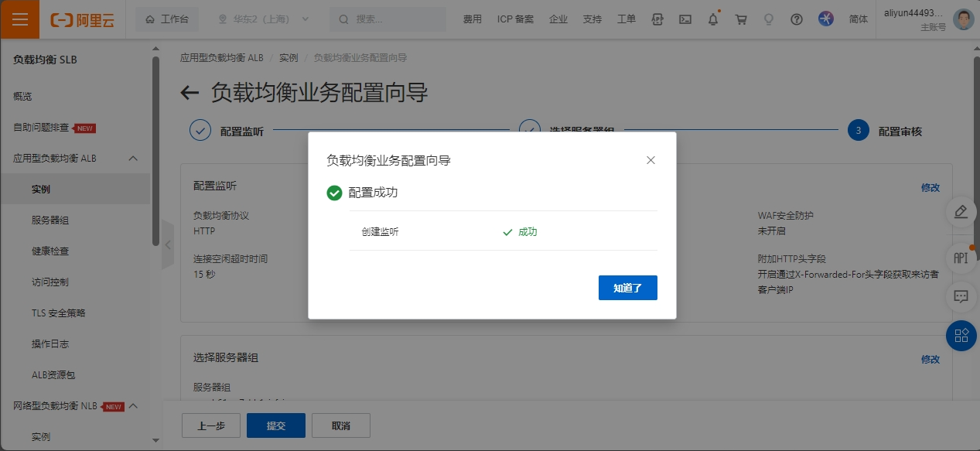
Task: Collapse the 网络型负载均衡 NLB section
Action: tap(132, 406)
